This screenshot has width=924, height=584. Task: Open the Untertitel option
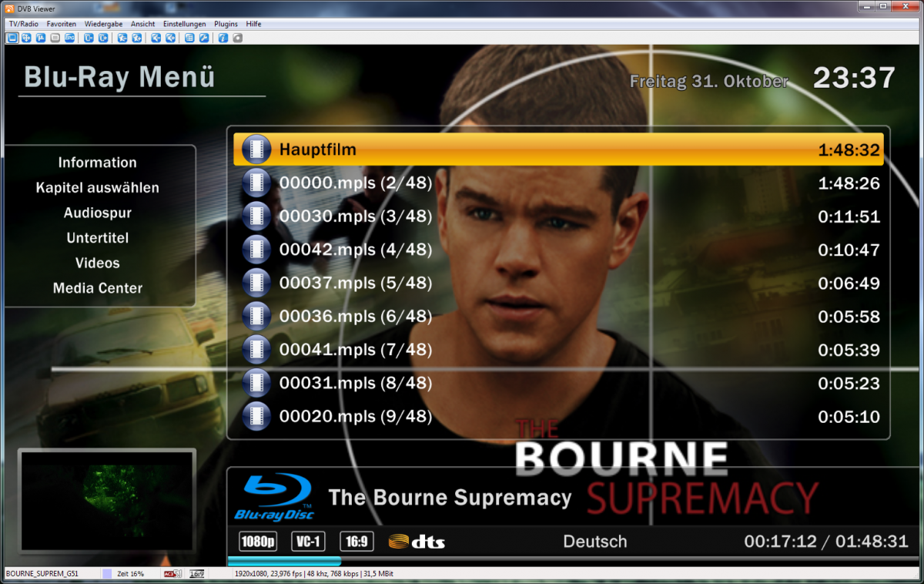click(x=98, y=238)
